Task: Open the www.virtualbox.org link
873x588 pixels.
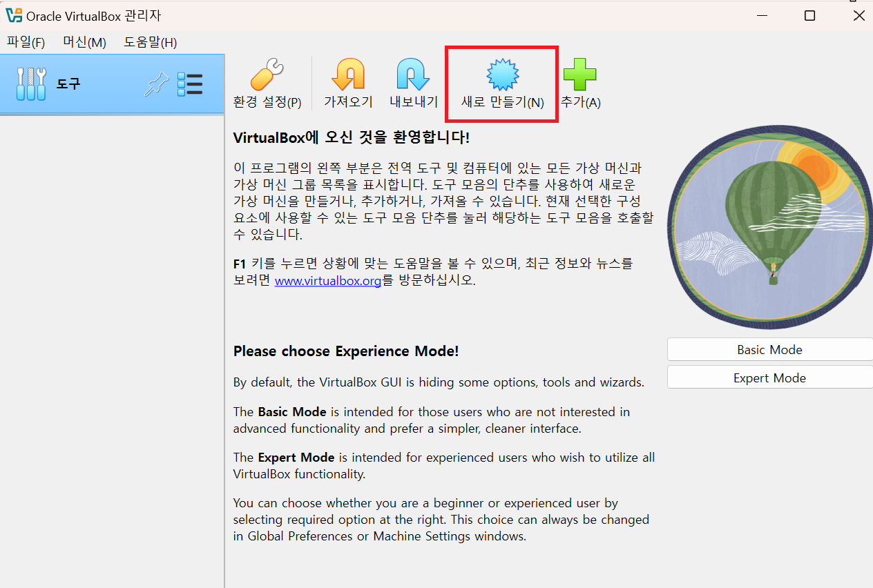Action: (328, 281)
